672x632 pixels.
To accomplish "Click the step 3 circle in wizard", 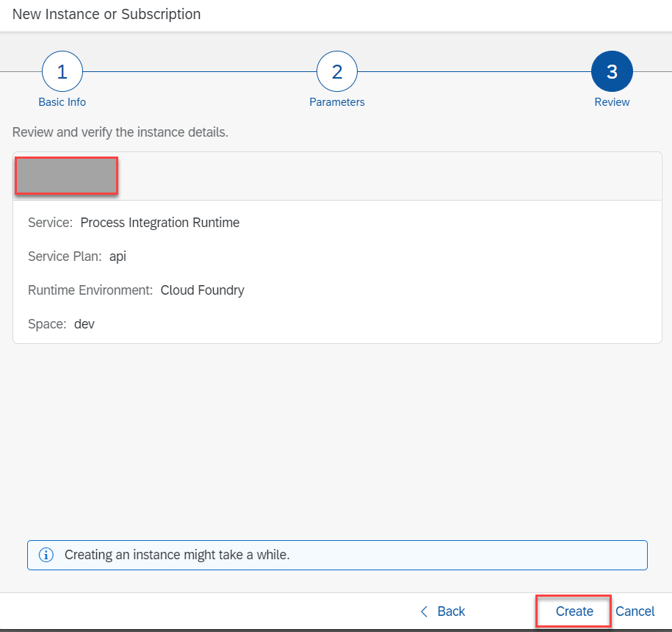I will [x=612, y=71].
